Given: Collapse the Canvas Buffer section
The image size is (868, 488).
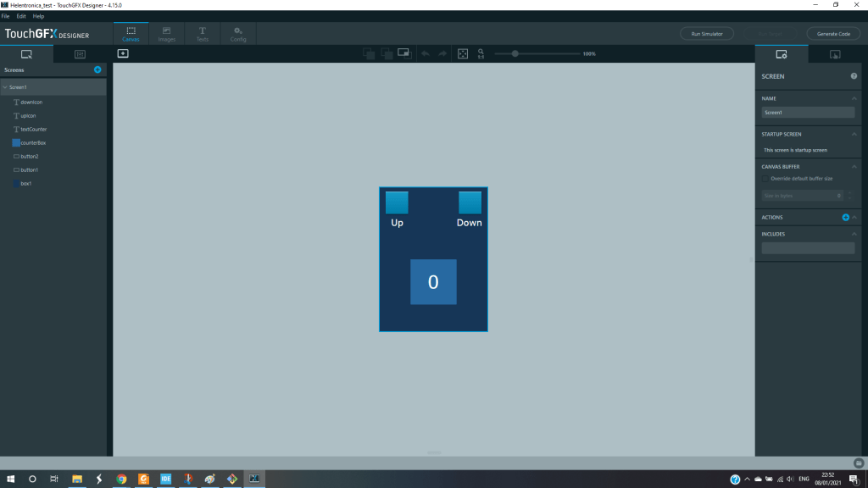Looking at the screenshot, I should pos(854,167).
